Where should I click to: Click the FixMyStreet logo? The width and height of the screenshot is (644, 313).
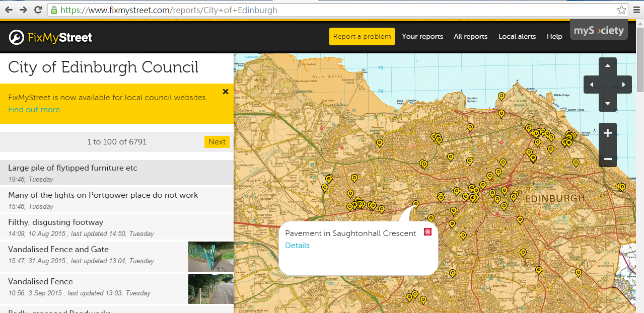(50, 37)
